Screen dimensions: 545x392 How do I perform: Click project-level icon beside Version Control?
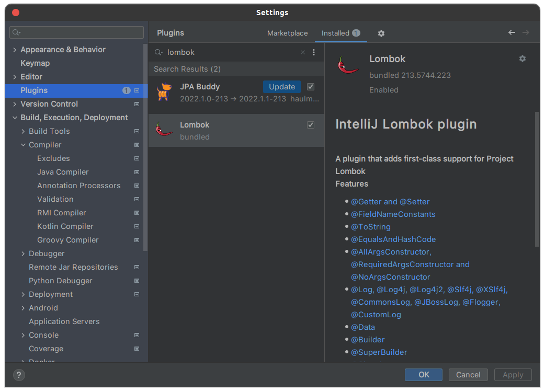(137, 104)
